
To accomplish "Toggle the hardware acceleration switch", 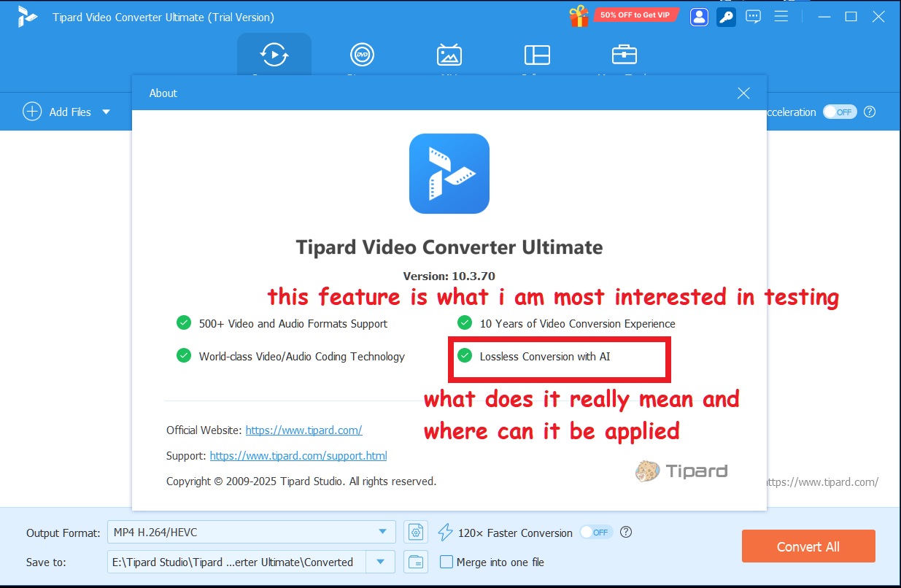I will pyautogui.click(x=840, y=112).
